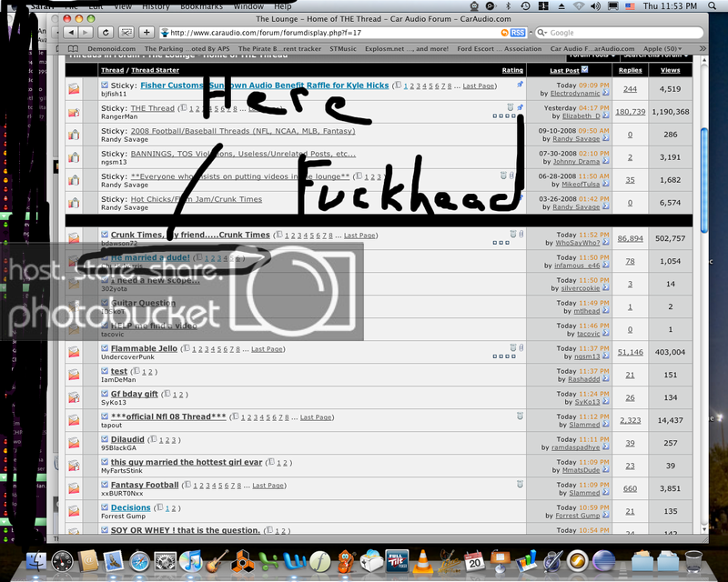
Task: Toggle the Last Post sort order icon
Action: (x=584, y=70)
